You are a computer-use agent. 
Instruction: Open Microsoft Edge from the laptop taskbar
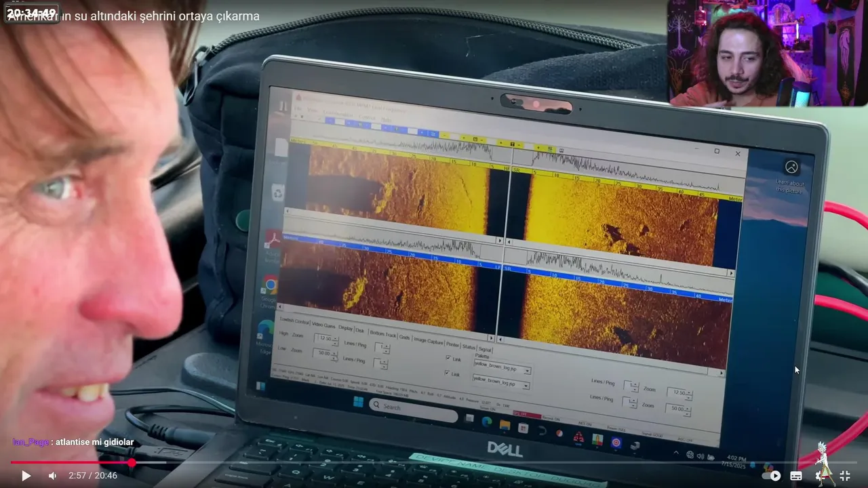(x=487, y=422)
